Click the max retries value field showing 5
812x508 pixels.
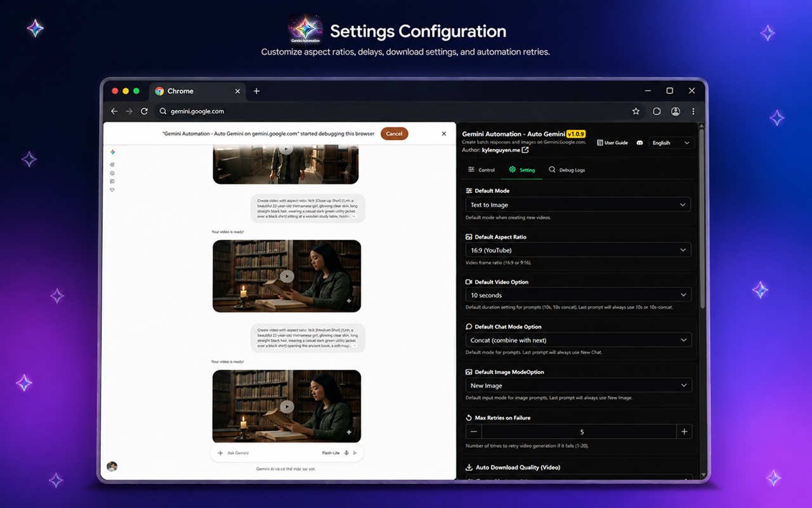point(579,432)
